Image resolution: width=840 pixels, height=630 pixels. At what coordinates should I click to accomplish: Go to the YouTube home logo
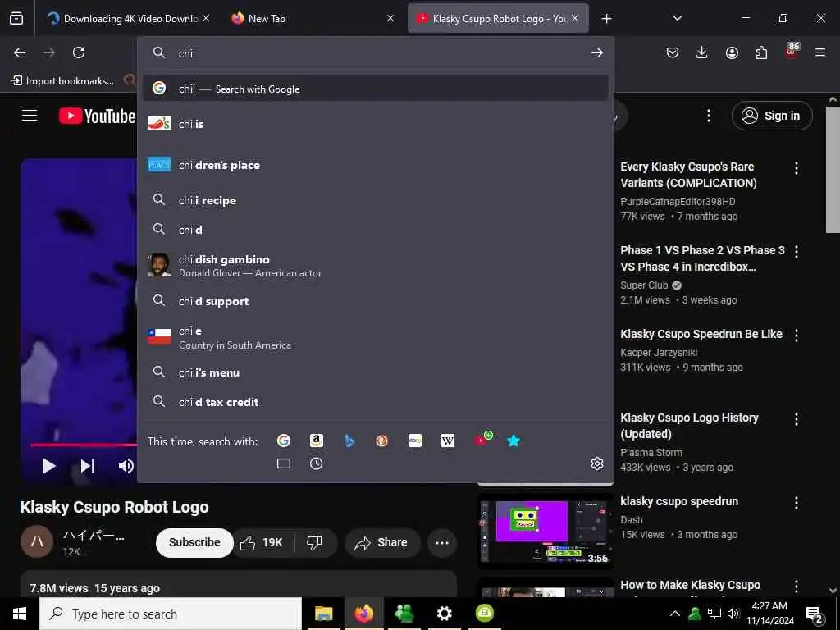pos(97,116)
